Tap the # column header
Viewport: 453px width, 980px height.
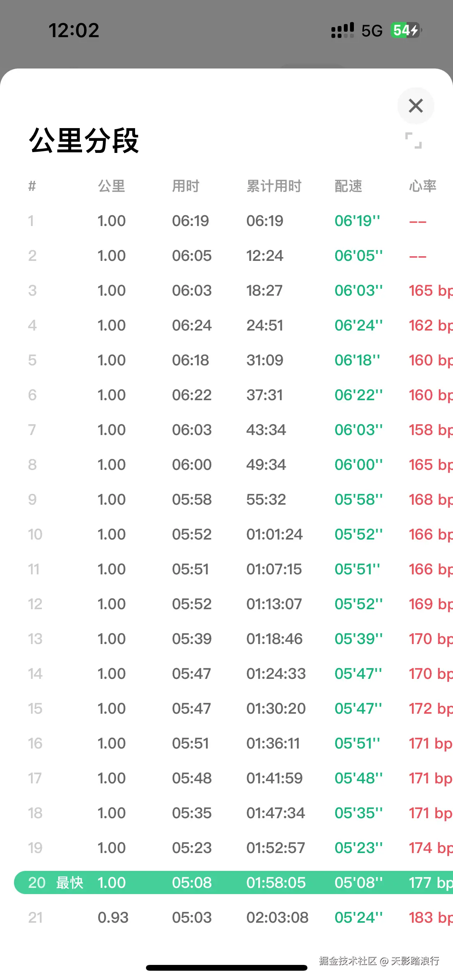pos(32,186)
